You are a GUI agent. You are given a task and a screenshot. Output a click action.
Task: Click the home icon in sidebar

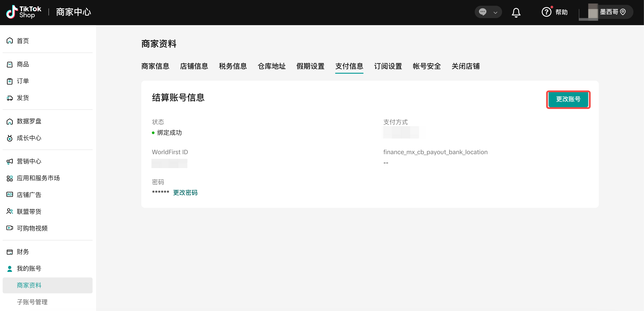pos(9,41)
